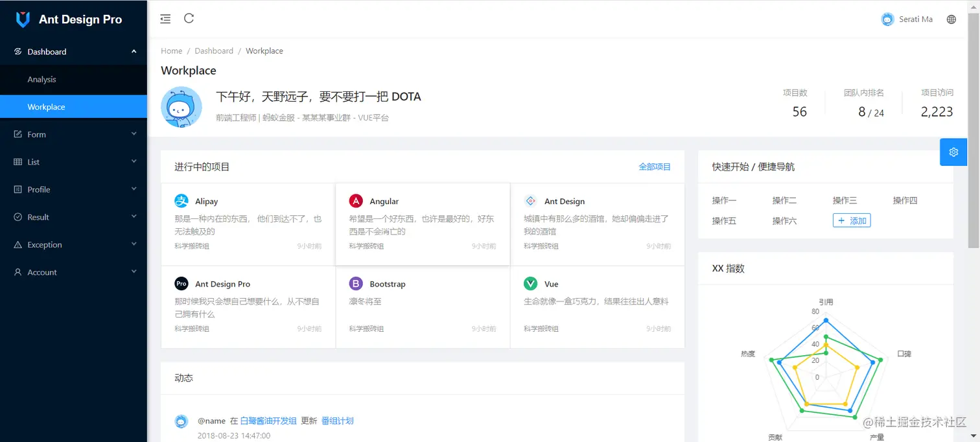Click the 添加 add button
This screenshot has height=442, width=980.
(x=852, y=220)
